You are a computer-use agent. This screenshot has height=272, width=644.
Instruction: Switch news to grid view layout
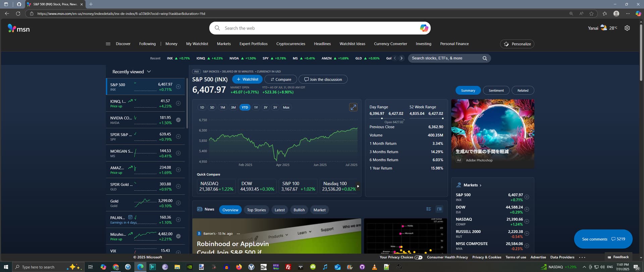[439, 209]
